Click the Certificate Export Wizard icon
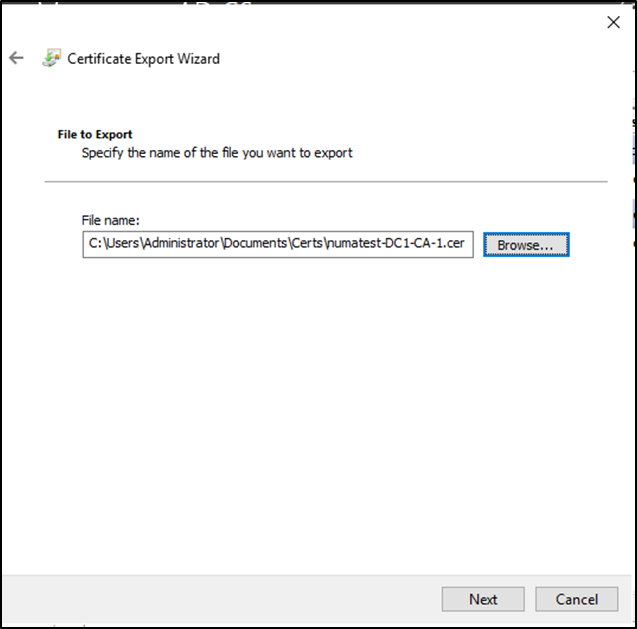Viewport: 637px width, 629px height. (51, 58)
